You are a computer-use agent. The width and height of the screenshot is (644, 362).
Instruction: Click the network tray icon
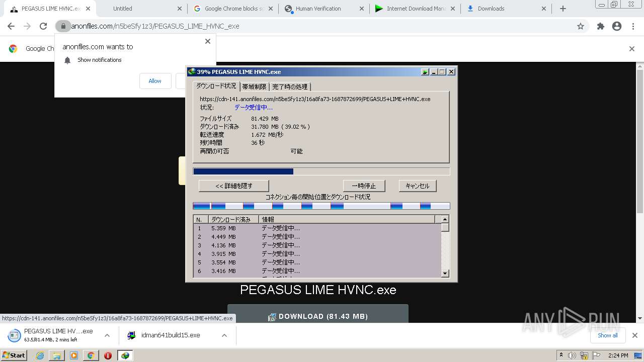(584, 355)
